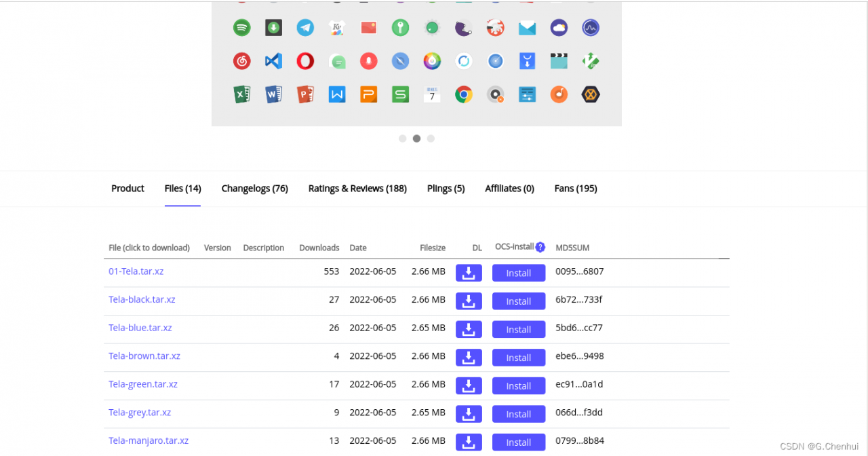
Task: View the Fans (195) tab
Action: pyautogui.click(x=576, y=189)
